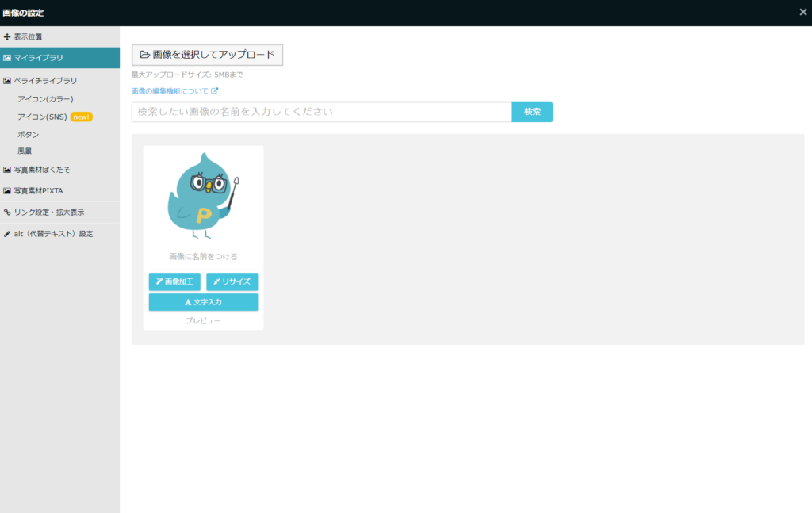Click the 画像加工 button
The height and width of the screenshot is (513, 812).
point(174,281)
